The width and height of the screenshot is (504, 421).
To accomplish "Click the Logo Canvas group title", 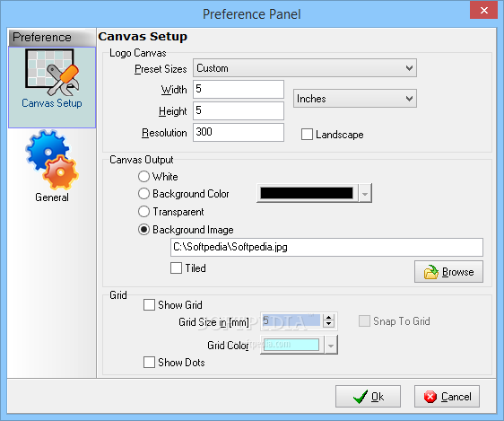I will (x=137, y=53).
